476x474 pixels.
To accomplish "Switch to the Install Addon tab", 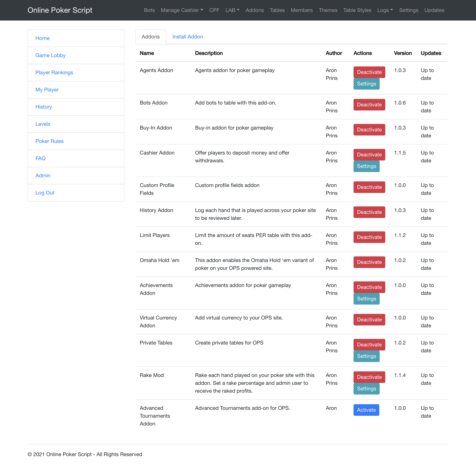I will coord(187,37).
